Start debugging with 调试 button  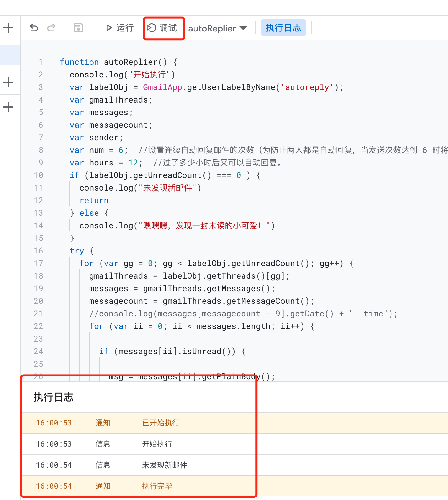(162, 28)
